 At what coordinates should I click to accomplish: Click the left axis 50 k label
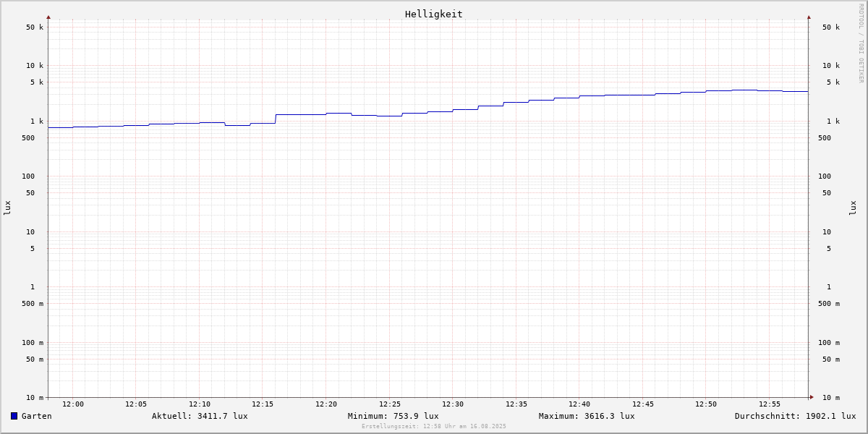tap(35, 27)
